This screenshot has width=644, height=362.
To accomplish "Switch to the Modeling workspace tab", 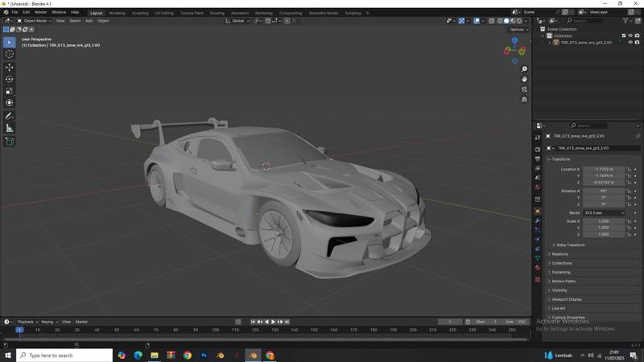I will pos(117,13).
